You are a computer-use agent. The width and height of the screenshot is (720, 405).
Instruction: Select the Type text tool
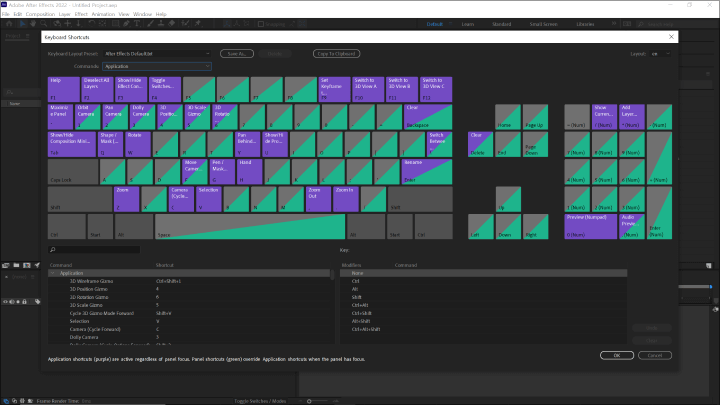tap(137, 24)
